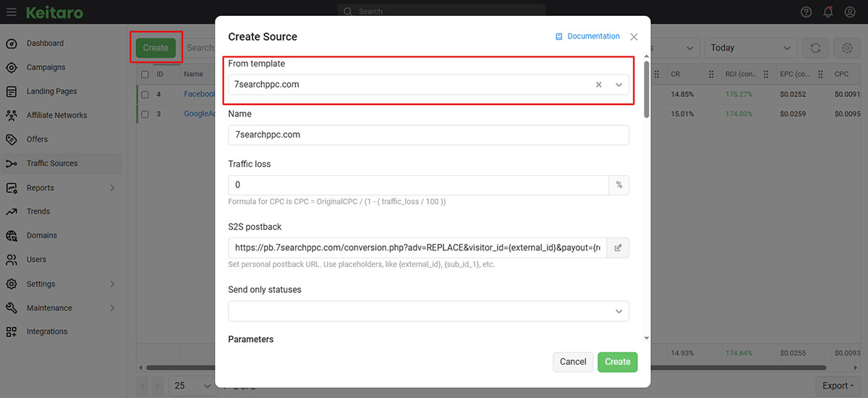
Task: Click the CPC column header
Action: point(842,75)
